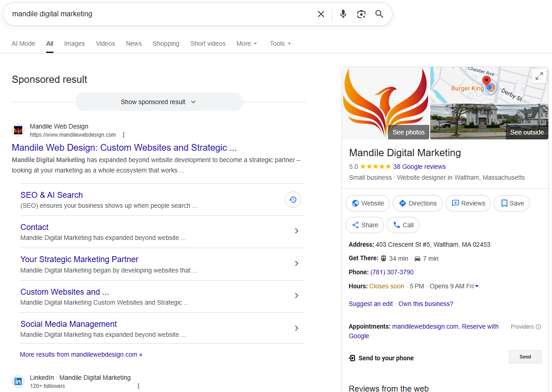Expand the Contact sitelink chevron
552x392 pixels.
tap(297, 231)
